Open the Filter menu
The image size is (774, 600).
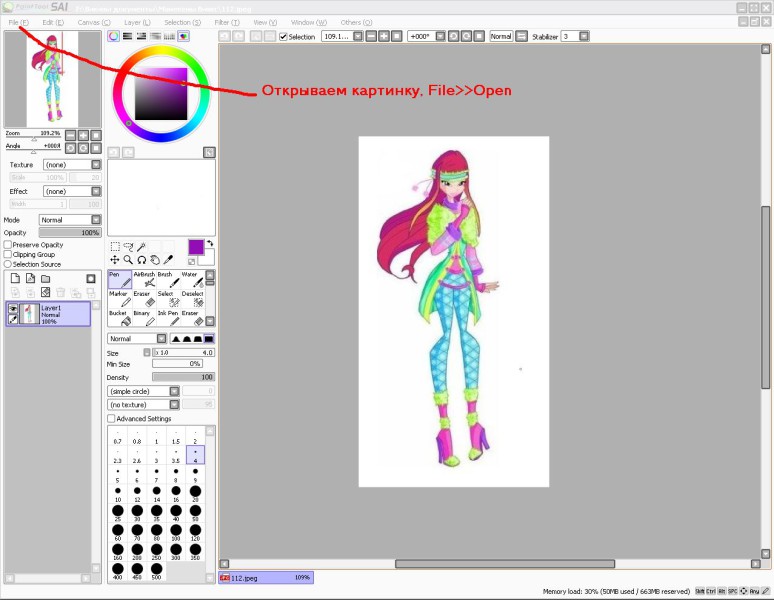pos(227,23)
